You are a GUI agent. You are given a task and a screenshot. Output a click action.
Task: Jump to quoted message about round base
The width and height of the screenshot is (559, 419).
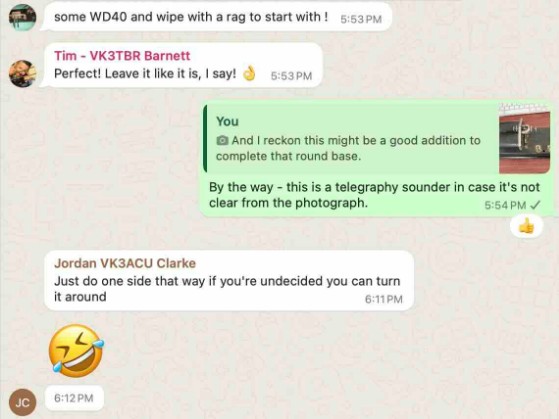click(x=376, y=139)
